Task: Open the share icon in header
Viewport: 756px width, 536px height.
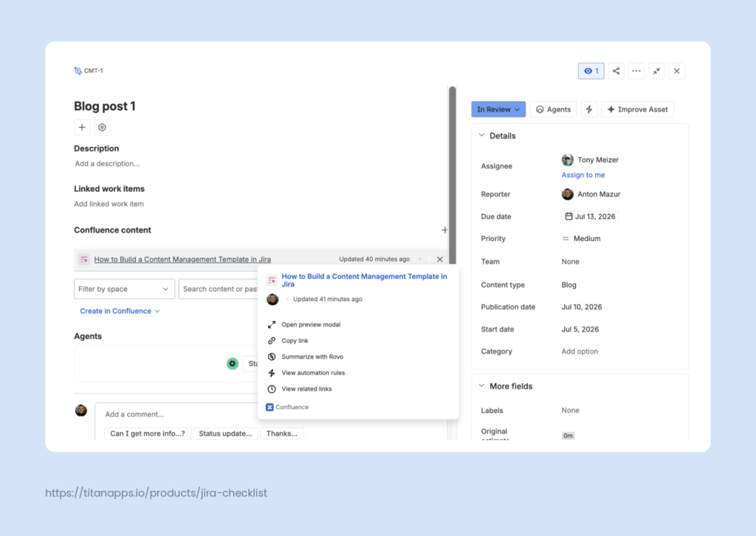Action: point(616,71)
